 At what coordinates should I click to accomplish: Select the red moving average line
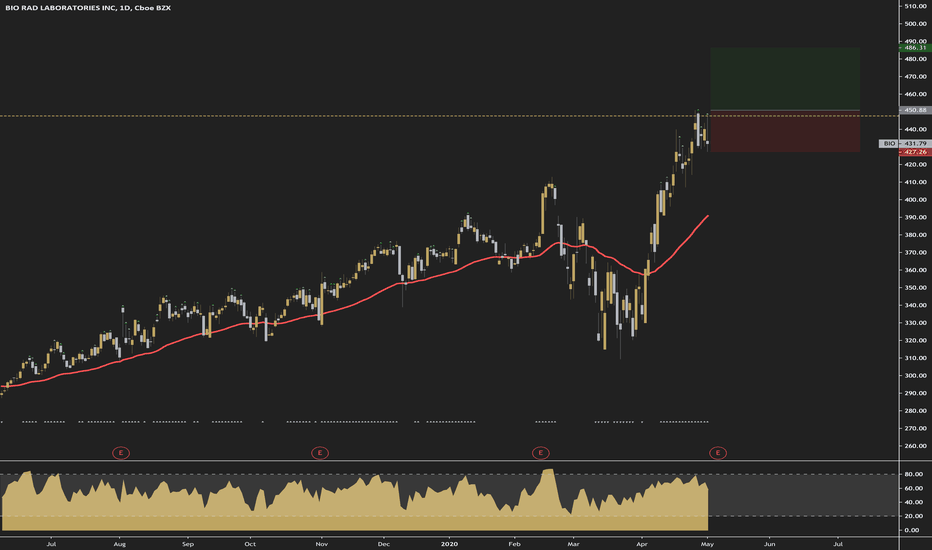tap(357, 303)
